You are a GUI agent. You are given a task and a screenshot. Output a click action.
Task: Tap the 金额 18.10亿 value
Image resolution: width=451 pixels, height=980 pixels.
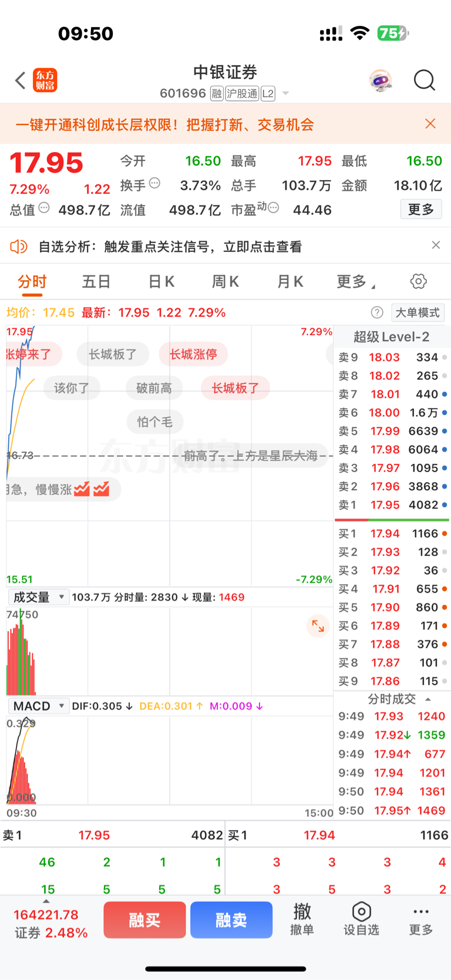418,186
